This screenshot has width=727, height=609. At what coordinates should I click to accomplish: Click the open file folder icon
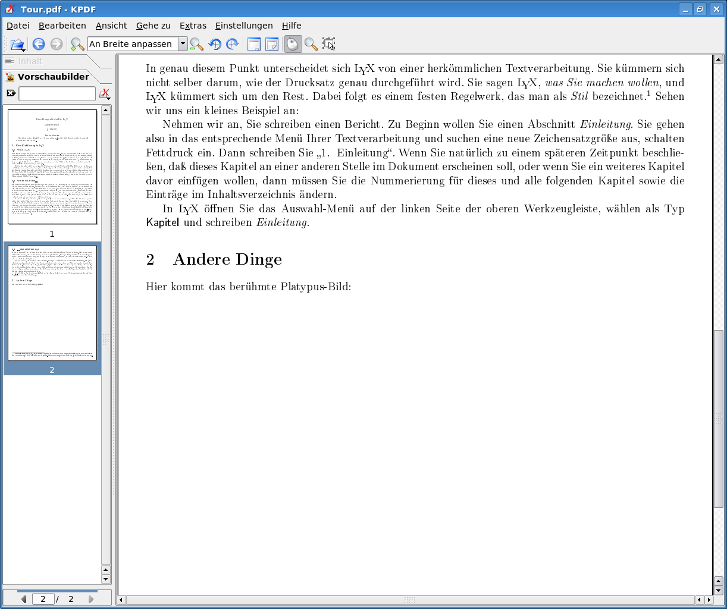click(18, 44)
